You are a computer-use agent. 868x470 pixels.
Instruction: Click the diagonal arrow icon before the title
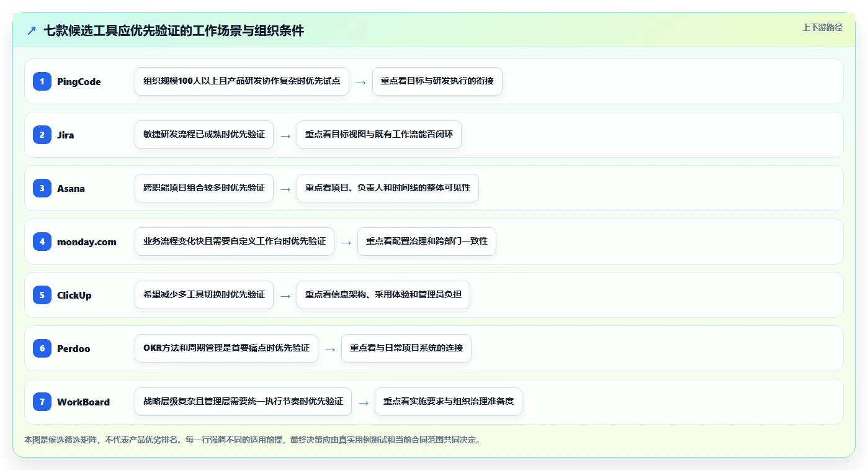click(x=32, y=31)
